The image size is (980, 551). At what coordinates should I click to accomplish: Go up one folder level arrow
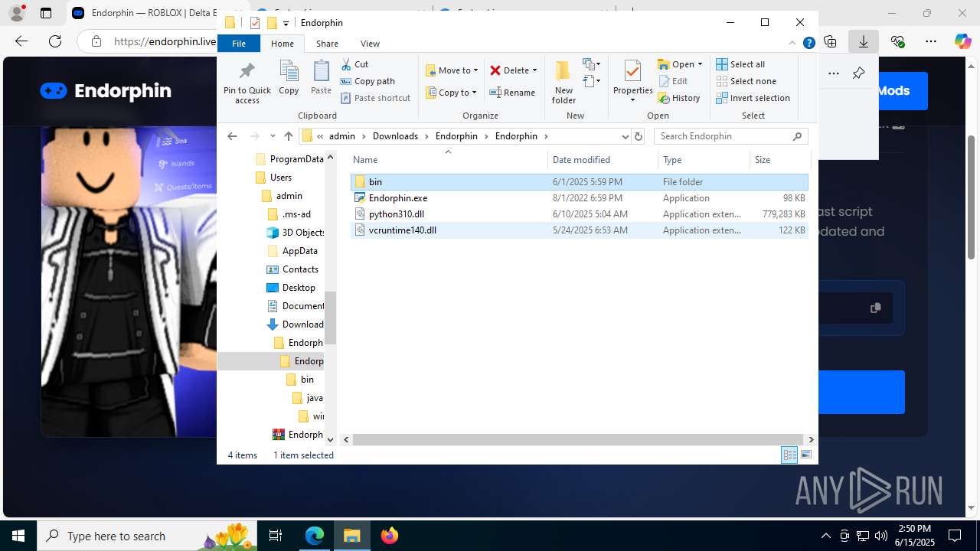click(288, 136)
